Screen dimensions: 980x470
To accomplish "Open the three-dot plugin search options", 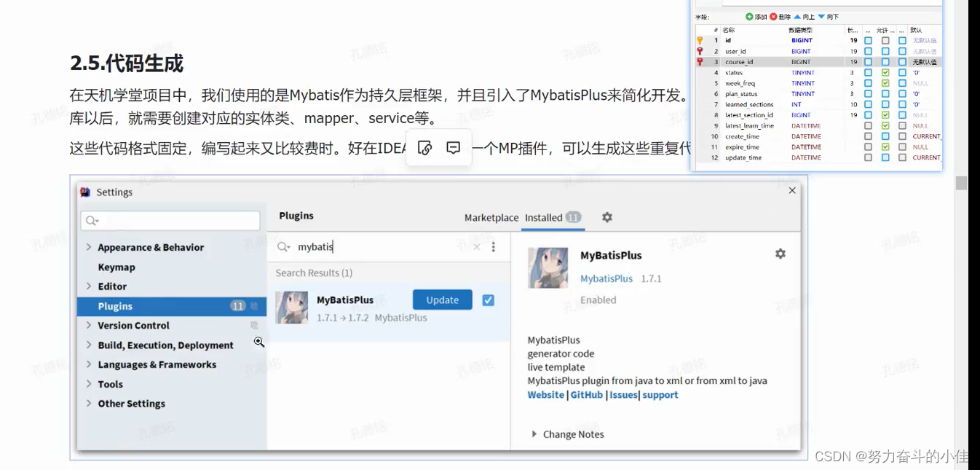I will [493, 247].
